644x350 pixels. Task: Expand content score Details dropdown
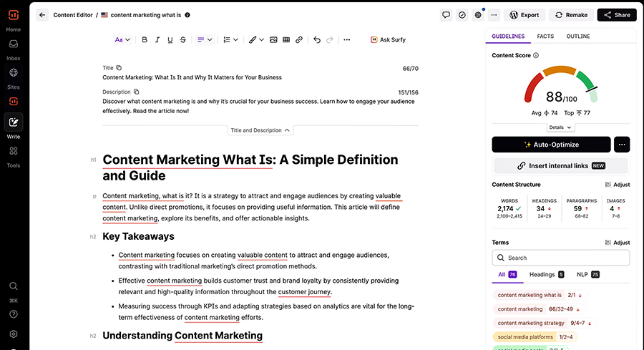tap(560, 127)
